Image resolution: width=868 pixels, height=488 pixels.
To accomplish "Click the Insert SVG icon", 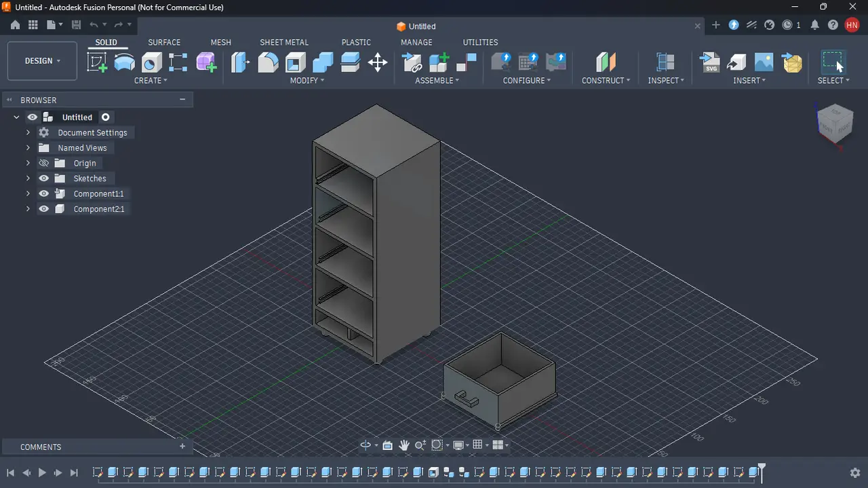I will 709,62.
